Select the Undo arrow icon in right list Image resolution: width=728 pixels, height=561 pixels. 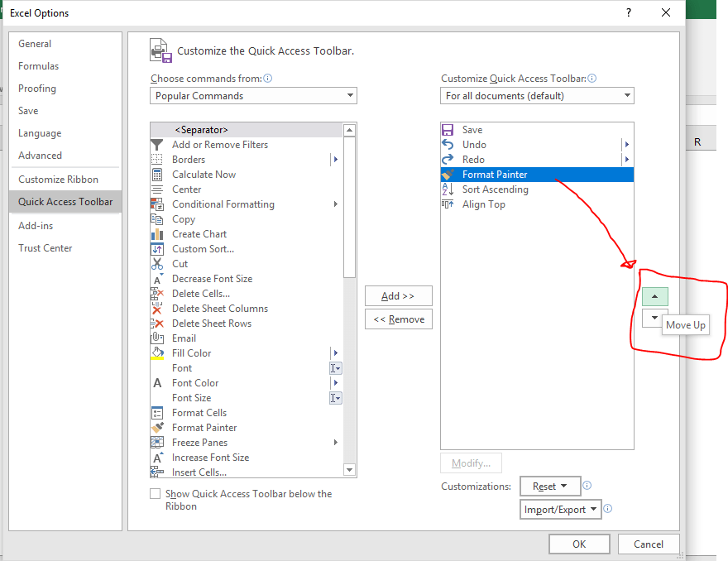[x=448, y=145]
